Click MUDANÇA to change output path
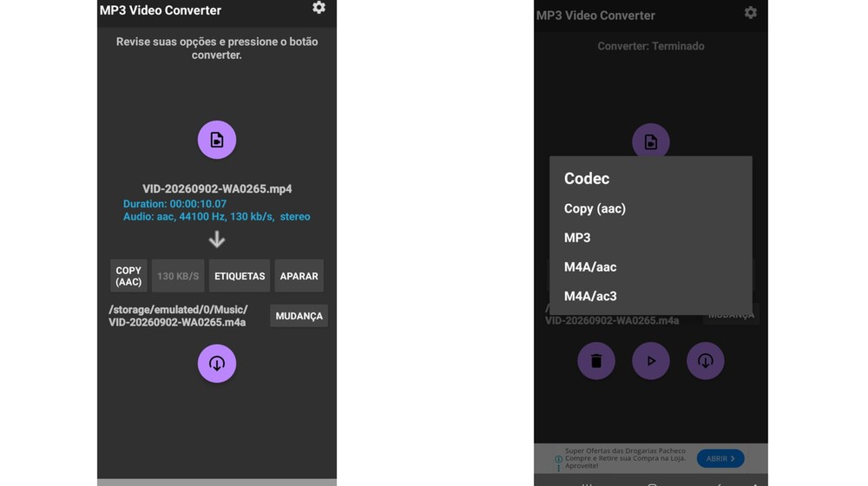 pos(299,316)
